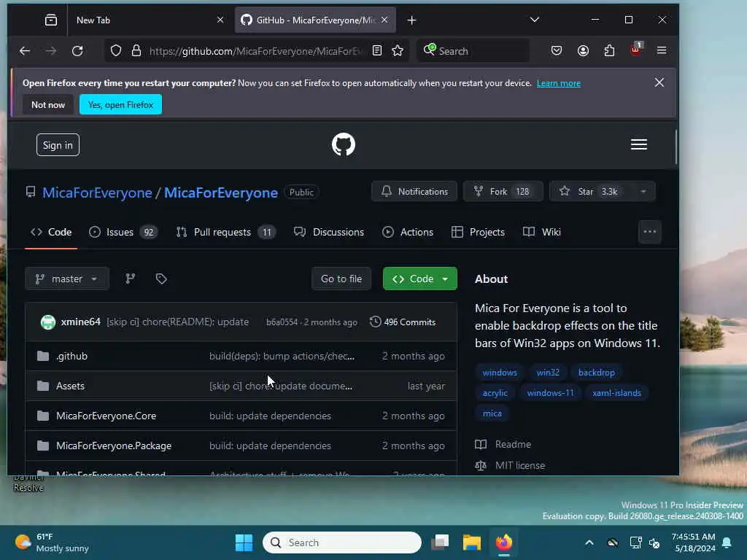Click the acrylic topic tag
747x560 pixels.
click(x=495, y=393)
